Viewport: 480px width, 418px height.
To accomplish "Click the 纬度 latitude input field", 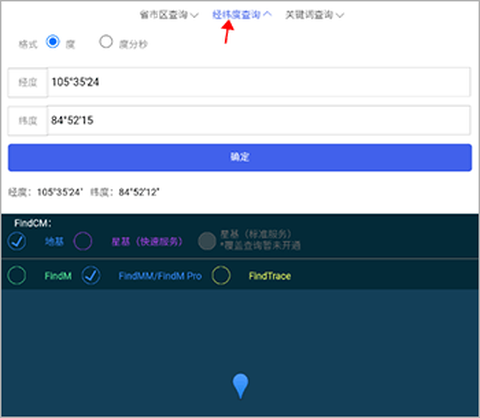I will click(x=259, y=120).
